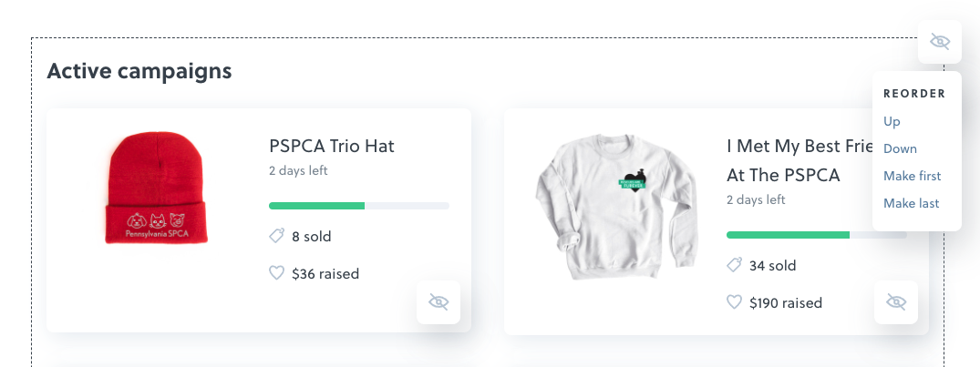This screenshot has width=980, height=367.
Task: Hide the Active campaigns section
Action: click(x=940, y=42)
